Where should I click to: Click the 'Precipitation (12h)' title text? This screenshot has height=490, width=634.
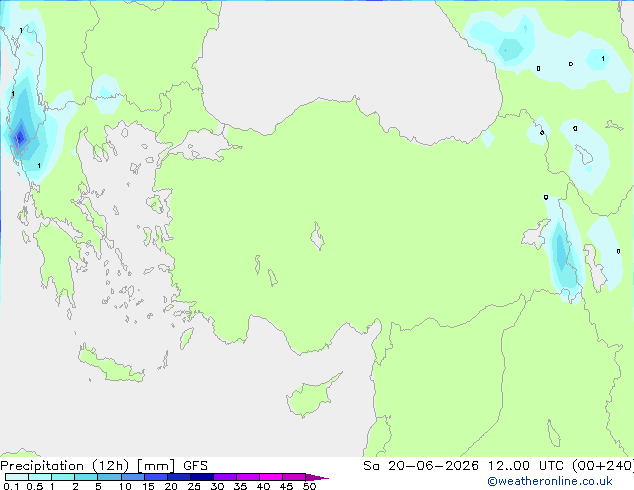65,466
